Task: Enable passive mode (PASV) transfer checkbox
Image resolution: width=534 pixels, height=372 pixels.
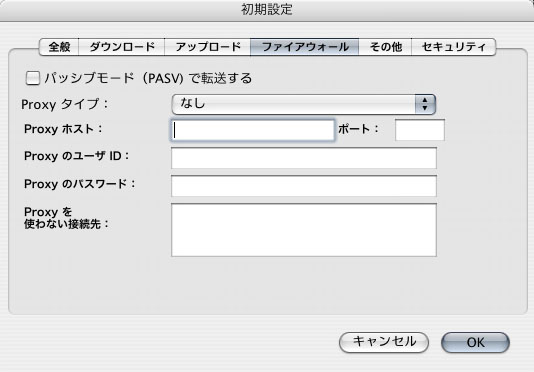Action: pos(33,78)
